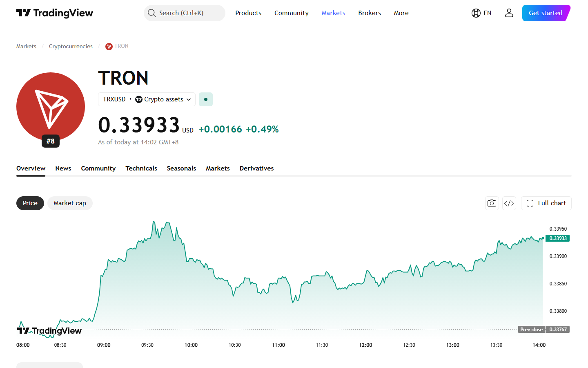Expand the TRXUSD Crypto assets dropdown
Viewport: 588px width, 368px height.
[147, 99]
